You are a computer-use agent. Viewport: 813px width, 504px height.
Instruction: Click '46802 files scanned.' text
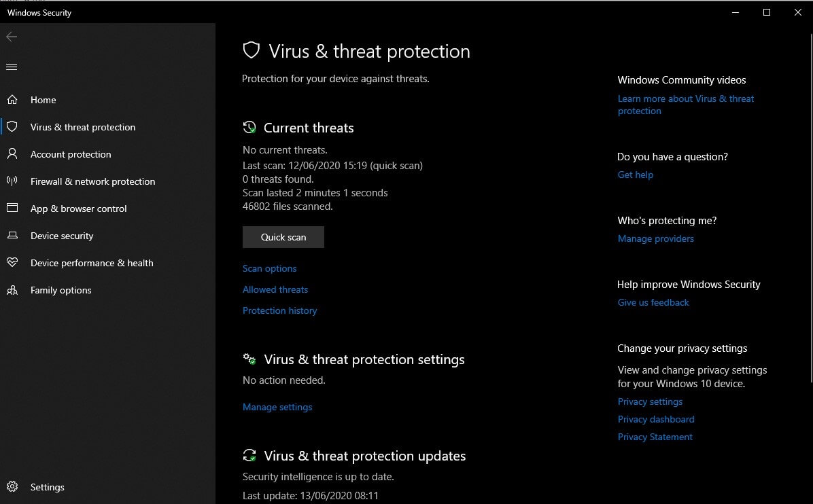[288, 206]
